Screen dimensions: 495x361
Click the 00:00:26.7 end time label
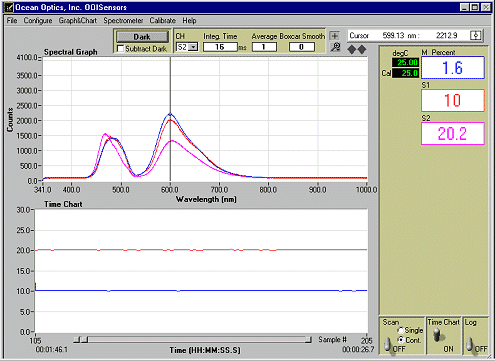click(358, 349)
